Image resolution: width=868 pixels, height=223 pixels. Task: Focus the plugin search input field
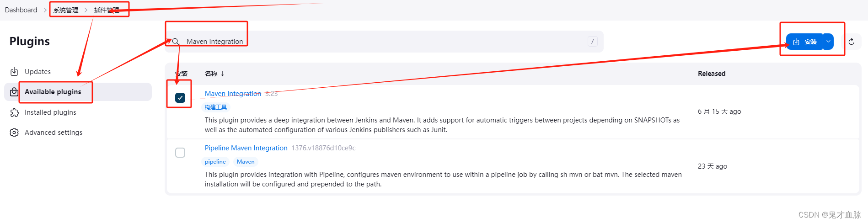coord(384,42)
